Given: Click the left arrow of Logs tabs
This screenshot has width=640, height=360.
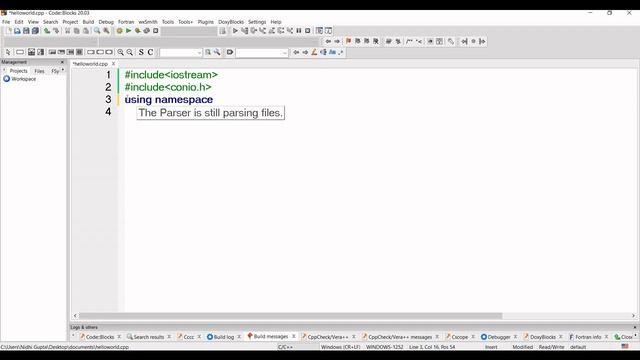Looking at the screenshot, I should 73,336.
